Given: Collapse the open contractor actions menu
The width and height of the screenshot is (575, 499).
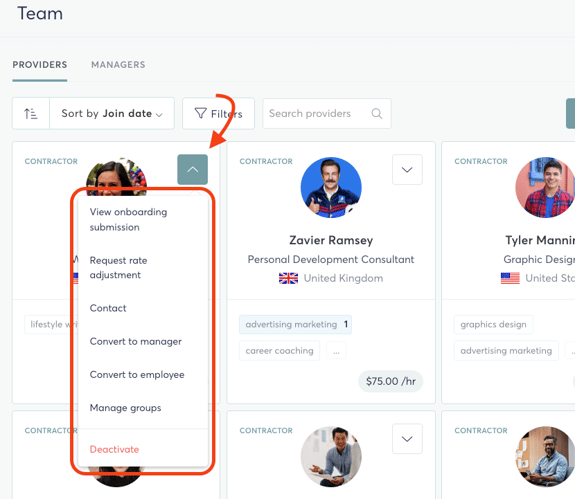Looking at the screenshot, I should (193, 169).
